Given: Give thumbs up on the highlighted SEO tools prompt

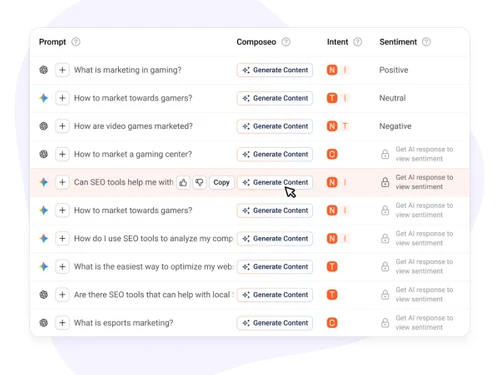Looking at the screenshot, I should click(x=183, y=182).
